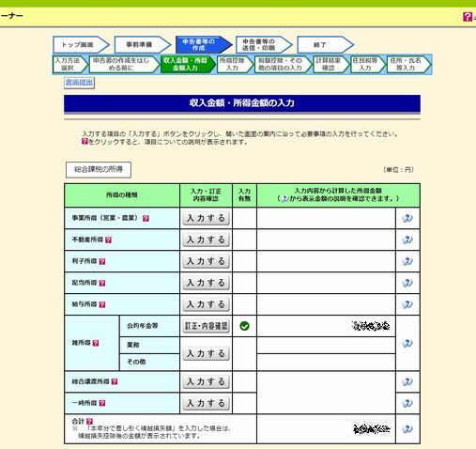Viewport: 476px width, 449px height.
Task: Click 訂正・内容確認 button for 公的年金等
Action: (x=206, y=326)
